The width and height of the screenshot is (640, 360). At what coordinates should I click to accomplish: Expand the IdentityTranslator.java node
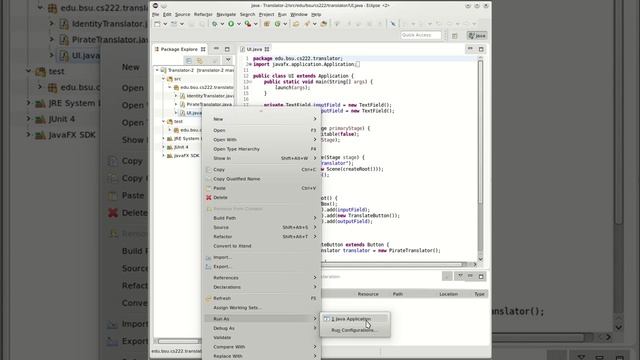pyautogui.click(x=176, y=96)
